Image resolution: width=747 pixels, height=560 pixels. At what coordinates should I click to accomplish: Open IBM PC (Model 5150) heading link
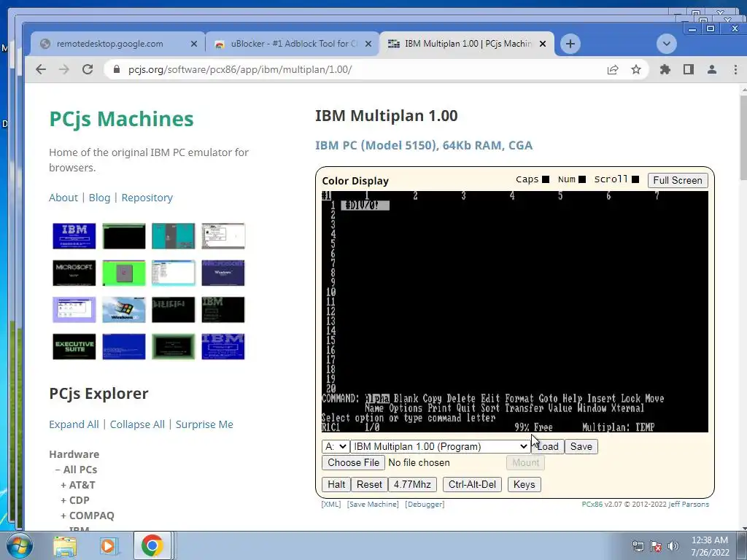tap(424, 145)
